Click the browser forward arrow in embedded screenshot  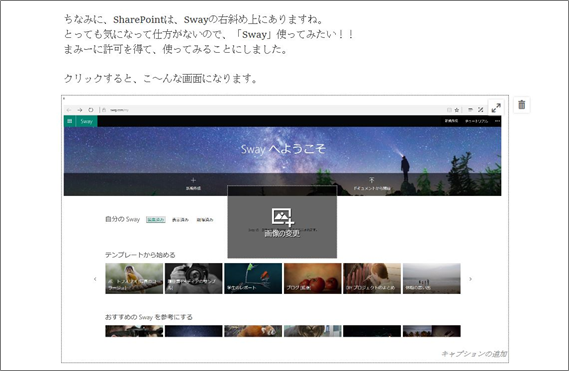(80, 110)
